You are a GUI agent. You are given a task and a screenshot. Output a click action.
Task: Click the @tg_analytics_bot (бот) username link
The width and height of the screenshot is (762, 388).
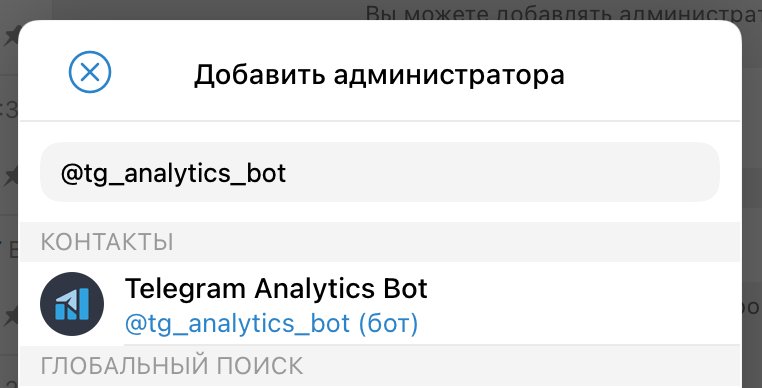pos(271,323)
